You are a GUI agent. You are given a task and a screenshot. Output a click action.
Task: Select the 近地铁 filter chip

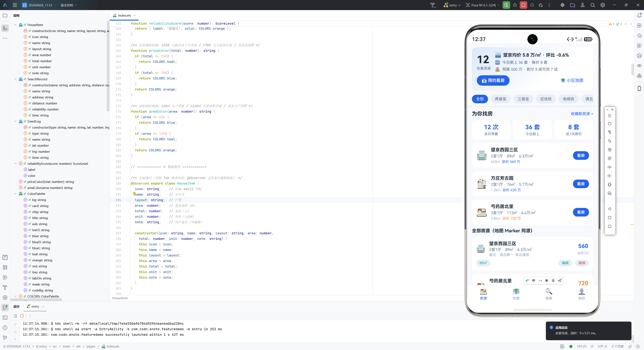coord(546,99)
